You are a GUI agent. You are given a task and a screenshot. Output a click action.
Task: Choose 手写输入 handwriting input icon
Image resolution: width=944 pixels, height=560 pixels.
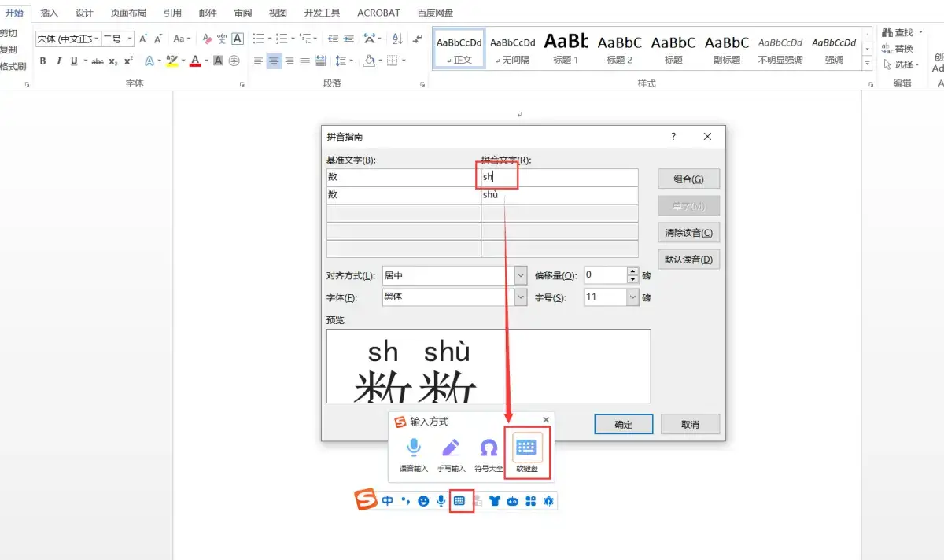pyautogui.click(x=451, y=454)
